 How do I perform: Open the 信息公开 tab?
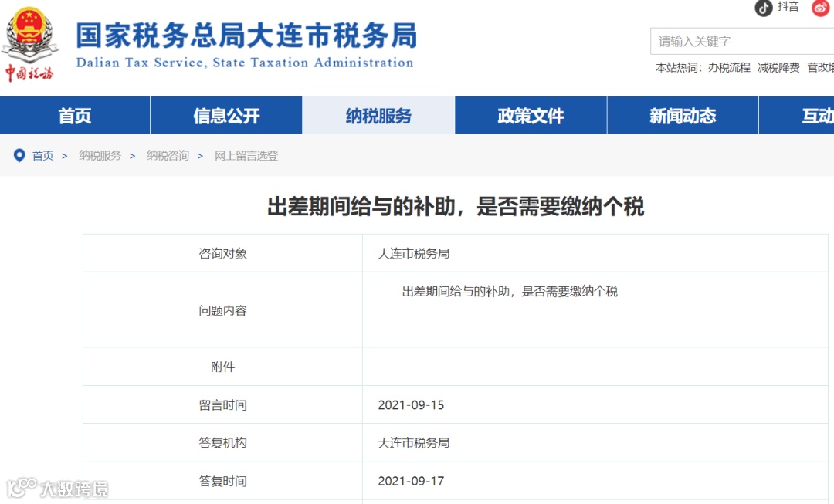pos(225,116)
